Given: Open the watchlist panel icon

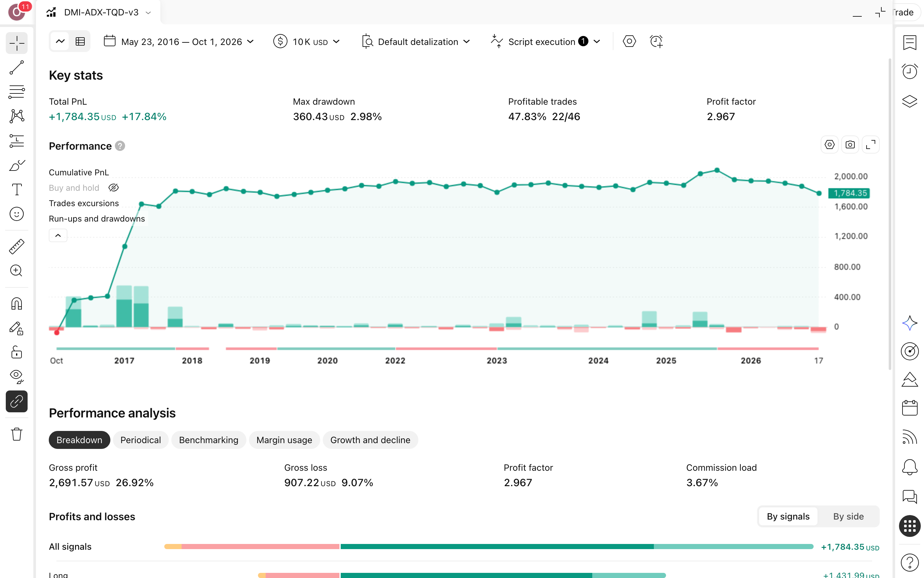Looking at the screenshot, I should click(910, 42).
